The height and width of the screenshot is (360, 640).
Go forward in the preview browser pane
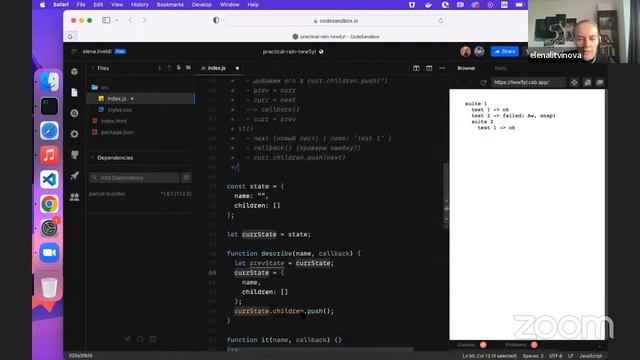(470, 82)
